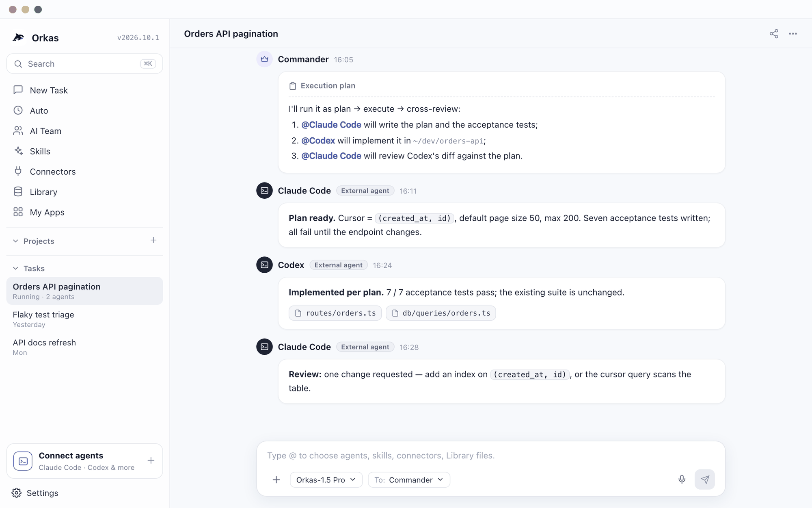Click the ~/dev/orders-api path text
Viewport: 812px width, 508px height.
coord(448,141)
